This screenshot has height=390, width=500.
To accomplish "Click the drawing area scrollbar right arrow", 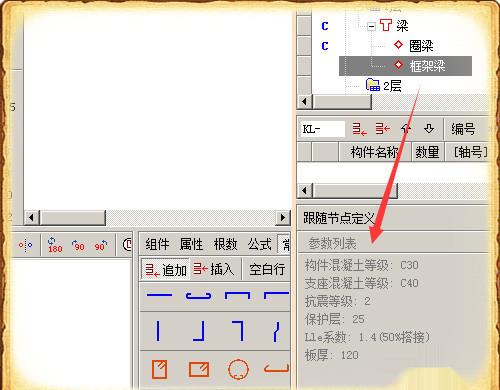I will (283, 218).
